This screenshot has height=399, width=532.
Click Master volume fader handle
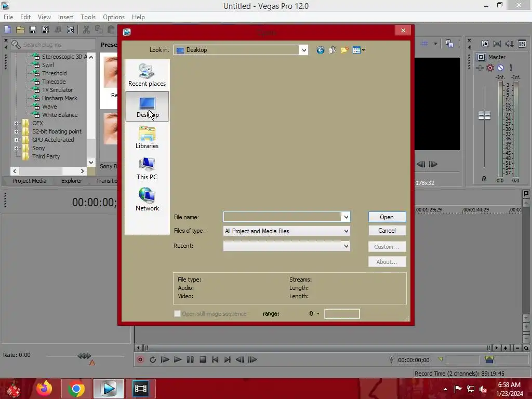(x=484, y=116)
